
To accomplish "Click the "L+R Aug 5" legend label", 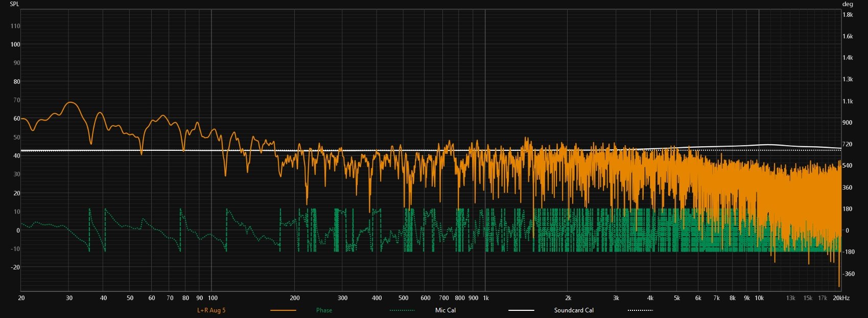I will pos(211,310).
